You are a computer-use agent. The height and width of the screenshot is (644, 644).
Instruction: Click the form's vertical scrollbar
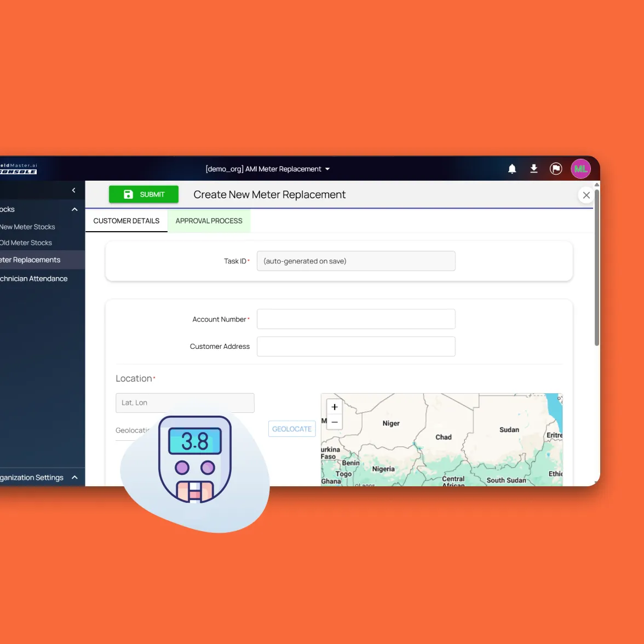pyautogui.click(x=596, y=267)
